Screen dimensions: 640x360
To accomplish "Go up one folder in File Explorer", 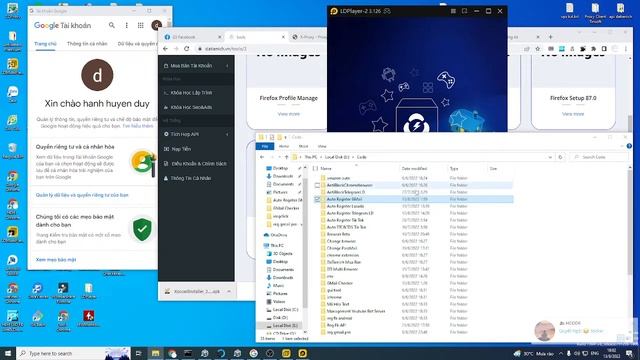I will [x=286, y=157].
